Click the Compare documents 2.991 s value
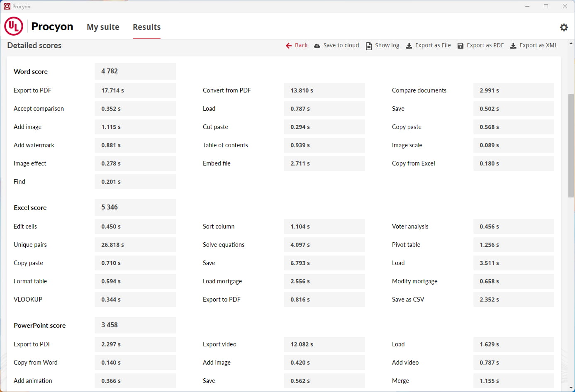Screen dimensions: 575x392 click(514, 90)
